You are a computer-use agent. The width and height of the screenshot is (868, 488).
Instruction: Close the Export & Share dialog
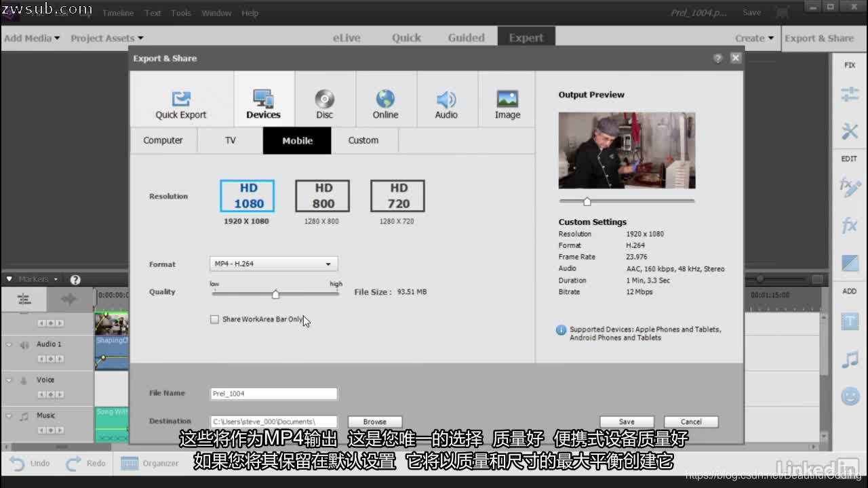tap(735, 58)
